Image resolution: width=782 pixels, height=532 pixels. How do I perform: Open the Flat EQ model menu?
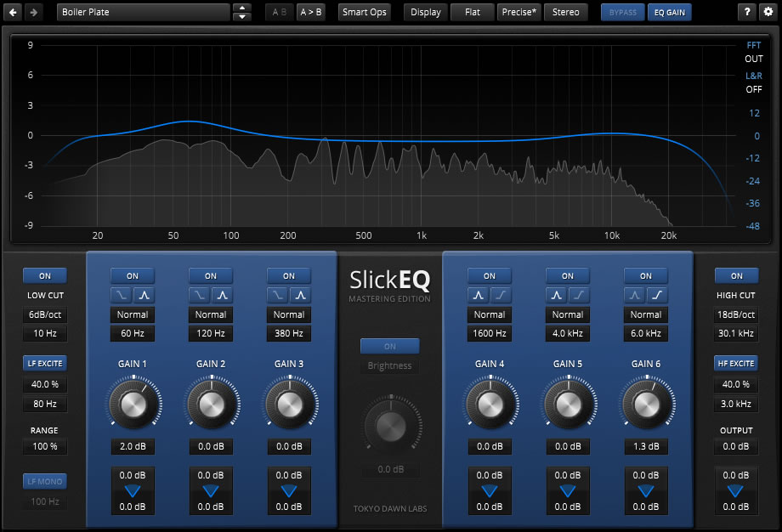coord(473,12)
